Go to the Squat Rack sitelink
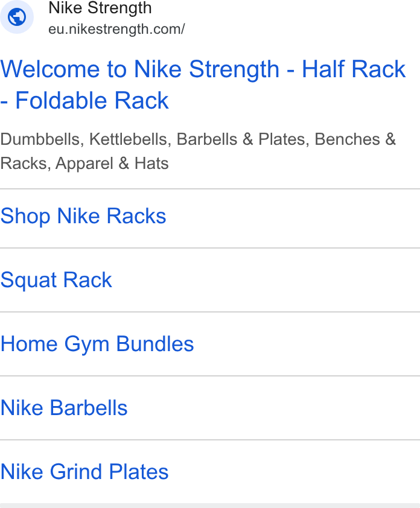 coord(56,280)
